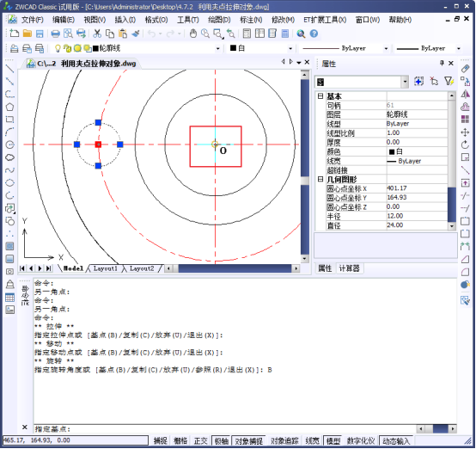This screenshot has width=476, height=449.
Task: Select the Arc draw tool
Action: (x=9, y=132)
